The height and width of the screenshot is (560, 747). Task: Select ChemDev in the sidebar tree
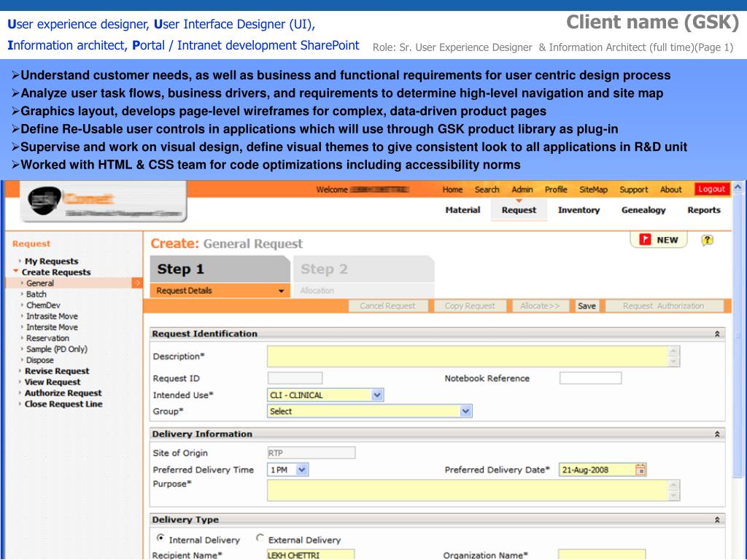(43, 306)
